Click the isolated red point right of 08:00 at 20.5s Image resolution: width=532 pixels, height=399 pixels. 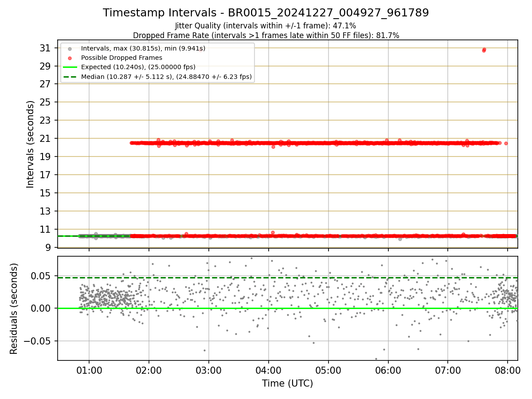coord(506,143)
